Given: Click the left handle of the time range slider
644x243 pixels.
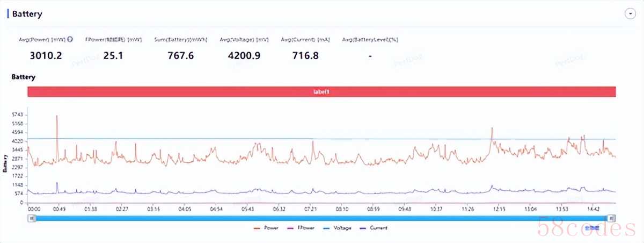Looking at the screenshot, I should coord(32,218).
